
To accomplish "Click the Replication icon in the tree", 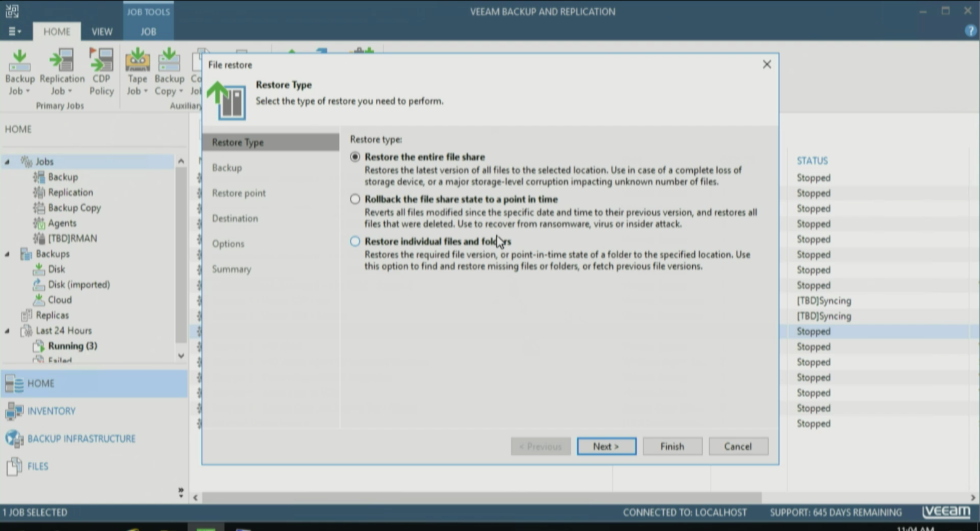I will (39, 192).
